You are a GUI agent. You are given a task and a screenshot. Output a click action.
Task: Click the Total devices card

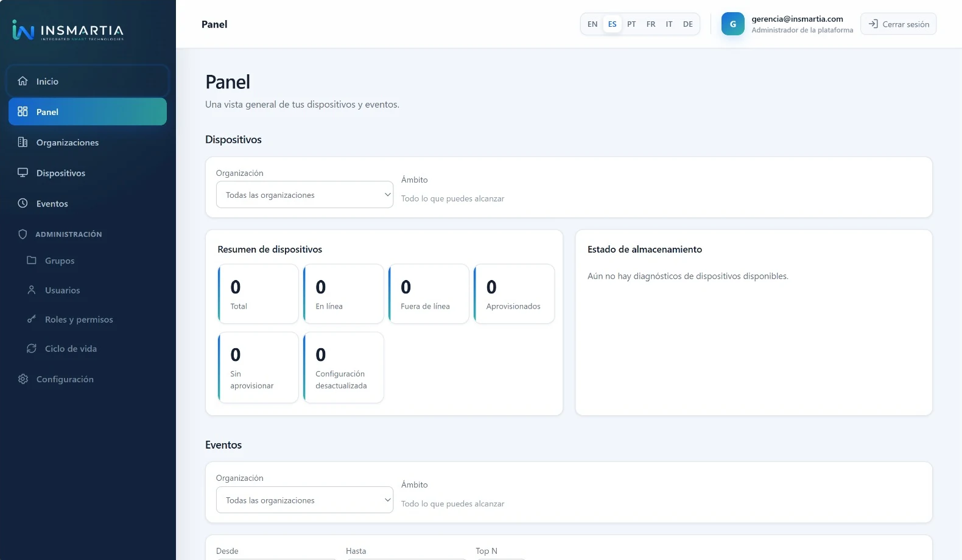[258, 293]
